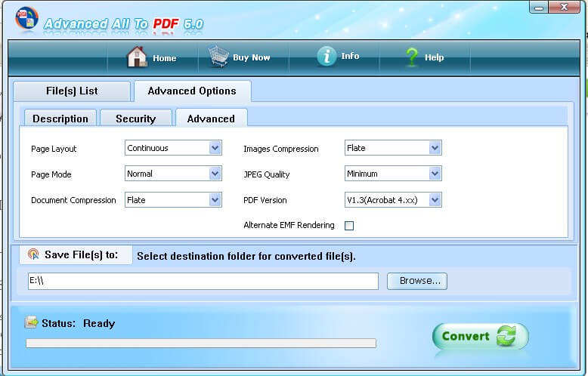
Task: Open the JPEG Quality dropdown
Action: [x=393, y=174]
